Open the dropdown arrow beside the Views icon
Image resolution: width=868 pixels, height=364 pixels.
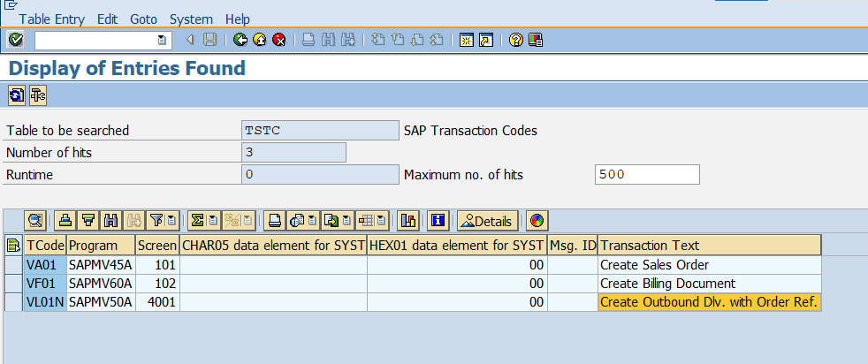pyautogui.click(x=313, y=221)
